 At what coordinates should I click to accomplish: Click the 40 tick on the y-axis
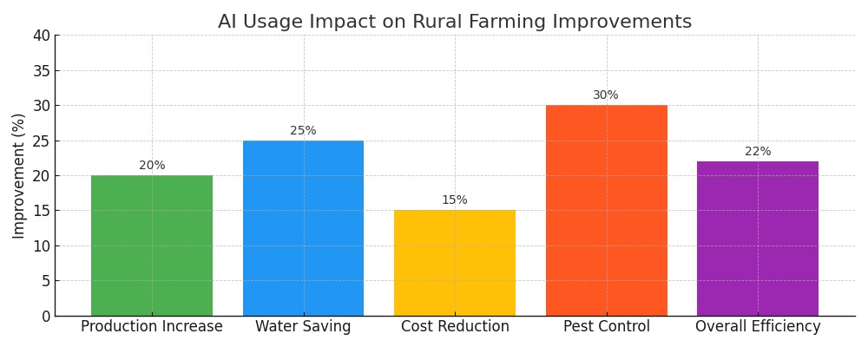tap(41, 36)
